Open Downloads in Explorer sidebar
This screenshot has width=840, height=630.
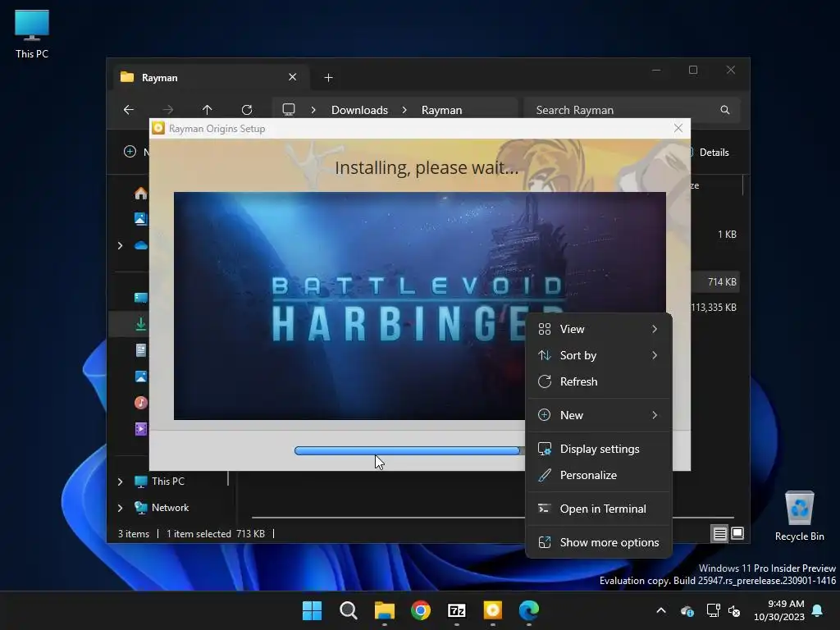pos(141,324)
